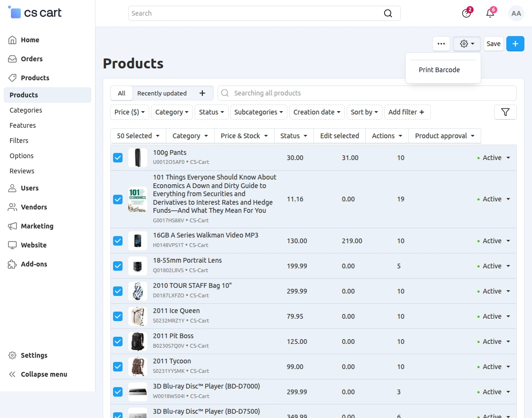
Task: Uncheck the 2011 Ice Queen checkbox
Action: 118,316
